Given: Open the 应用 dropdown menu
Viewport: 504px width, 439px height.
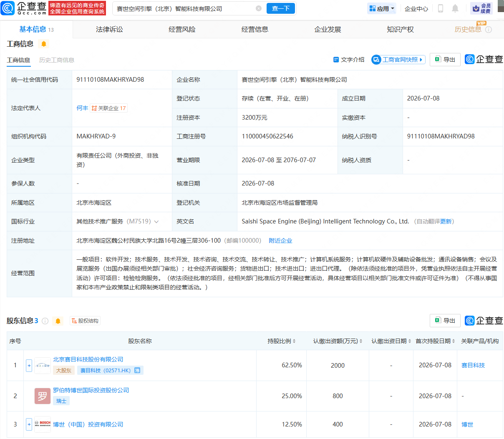Looking at the screenshot, I should coord(382,8).
